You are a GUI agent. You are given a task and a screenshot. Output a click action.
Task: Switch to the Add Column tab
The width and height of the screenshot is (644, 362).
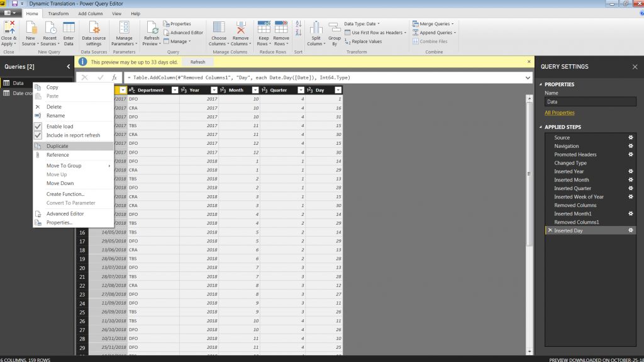(x=91, y=13)
